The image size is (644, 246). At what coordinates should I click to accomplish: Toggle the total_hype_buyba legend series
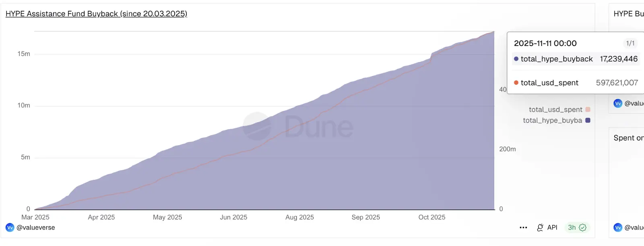(x=552, y=121)
